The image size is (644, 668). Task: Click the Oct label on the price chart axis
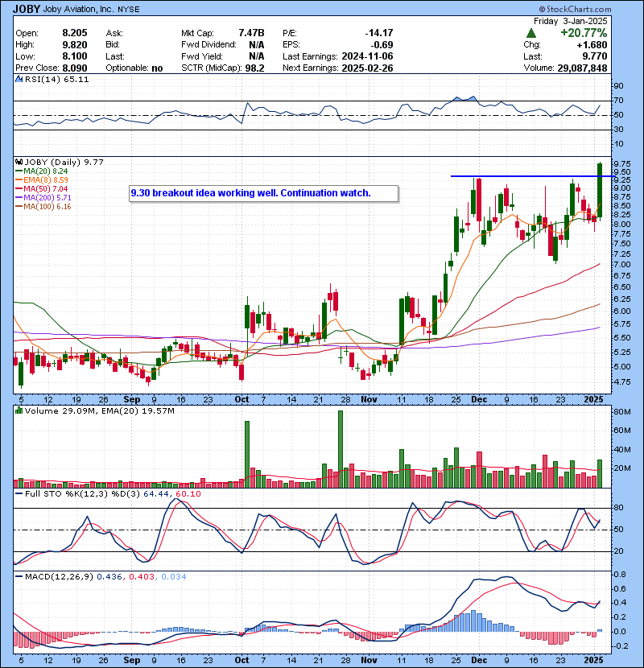pos(242,400)
